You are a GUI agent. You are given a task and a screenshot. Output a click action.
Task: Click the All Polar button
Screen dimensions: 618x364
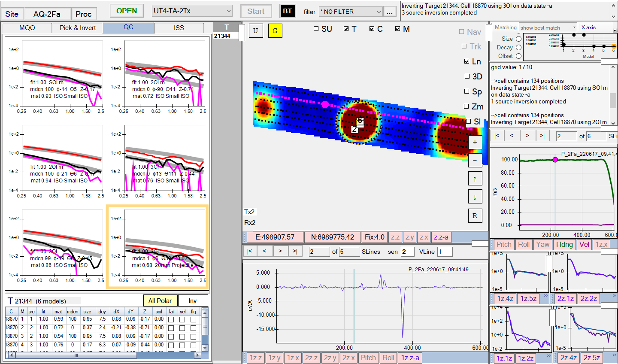pos(160,301)
